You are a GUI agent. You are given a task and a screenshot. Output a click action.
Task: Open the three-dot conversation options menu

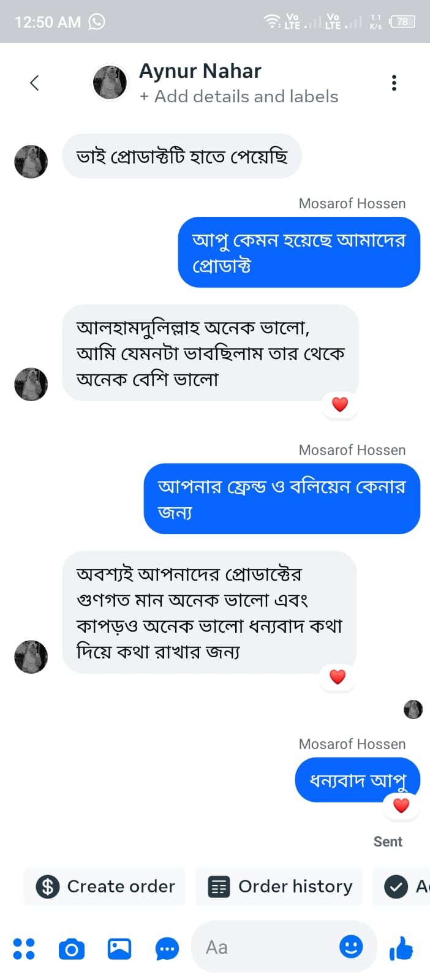coord(394,82)
